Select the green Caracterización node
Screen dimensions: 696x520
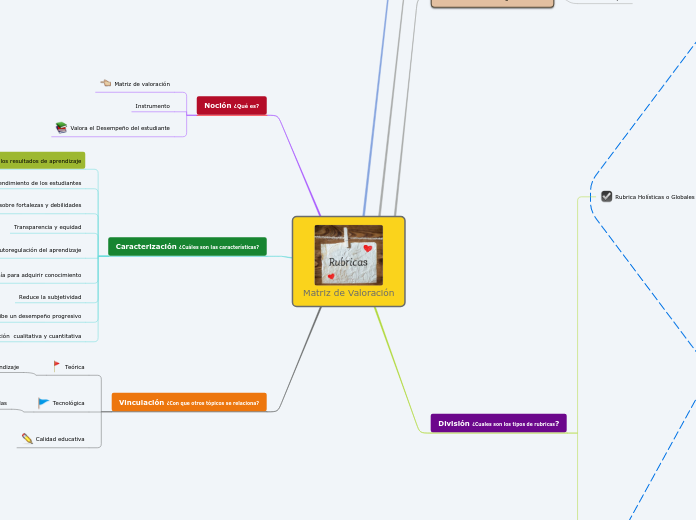point(187,246)
